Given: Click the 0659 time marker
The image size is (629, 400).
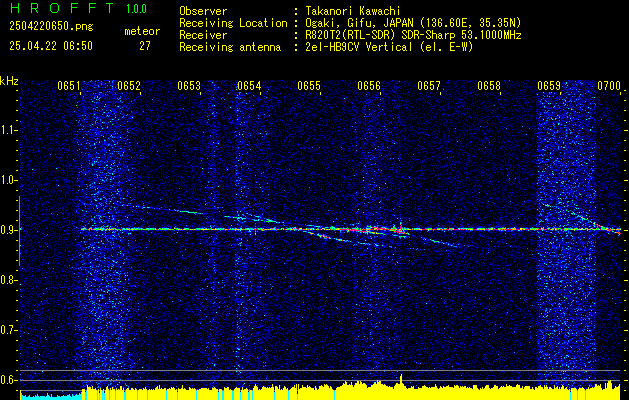Looking at the screenshot, I should [x=549, y=86].
